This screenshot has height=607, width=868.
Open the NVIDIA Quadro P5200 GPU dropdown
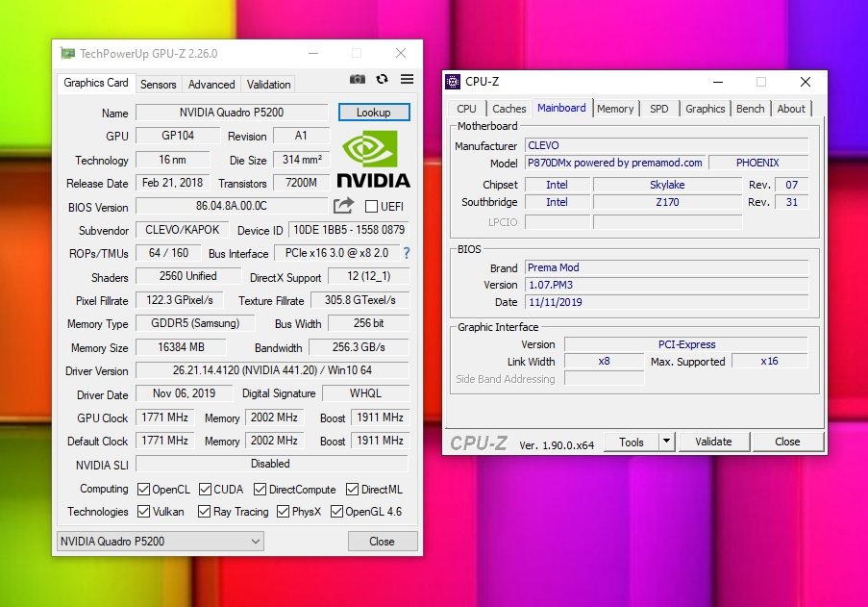[160, 541]
